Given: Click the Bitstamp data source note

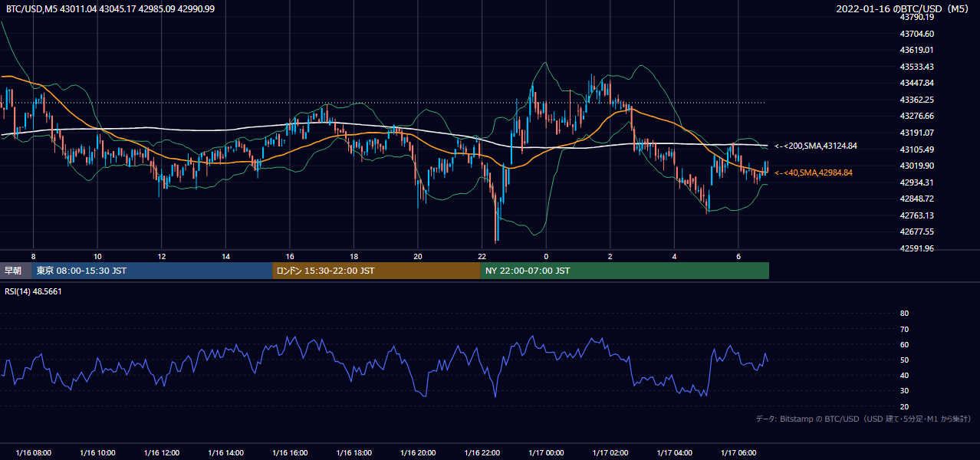Looking at the screenshot, I should pos(863,419).
